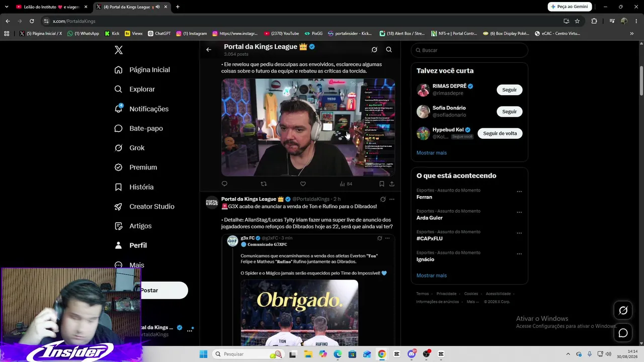Follow Sofia Donário
Image resolution: width=644 pixels, height=362 pixels.
(x=509, y=112)
